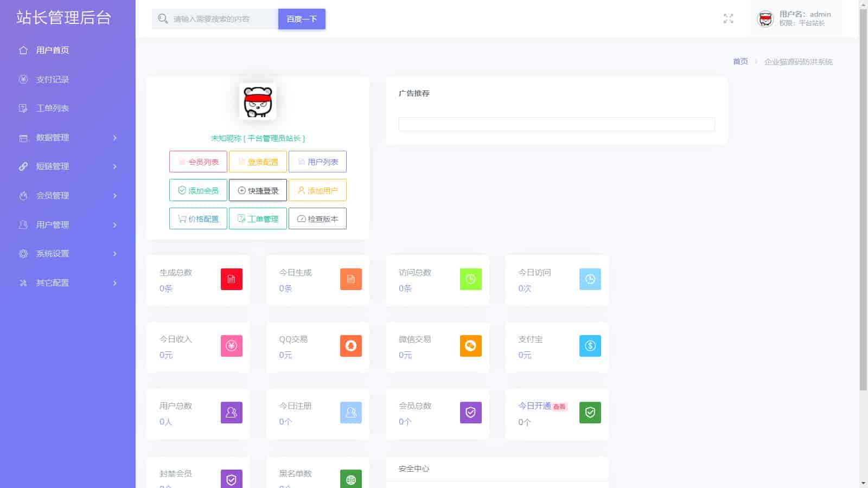This screenshot has height=488, width=868.
Task: Open the admin user profile dropdown
Action: 795,19
